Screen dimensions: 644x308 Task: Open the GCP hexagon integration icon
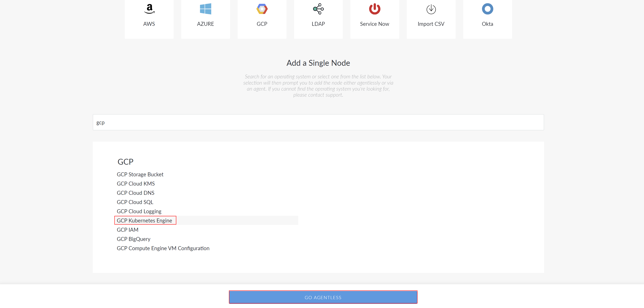tap(262, 9)
